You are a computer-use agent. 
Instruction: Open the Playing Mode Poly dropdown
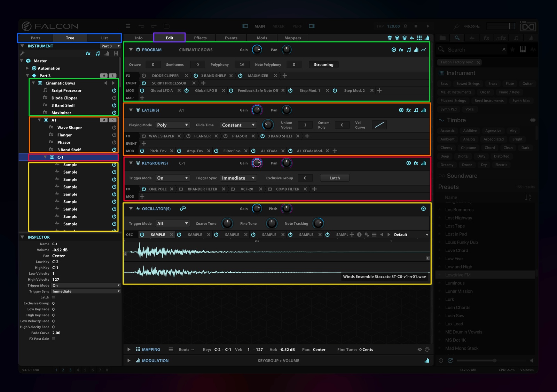tap(172, 125)
